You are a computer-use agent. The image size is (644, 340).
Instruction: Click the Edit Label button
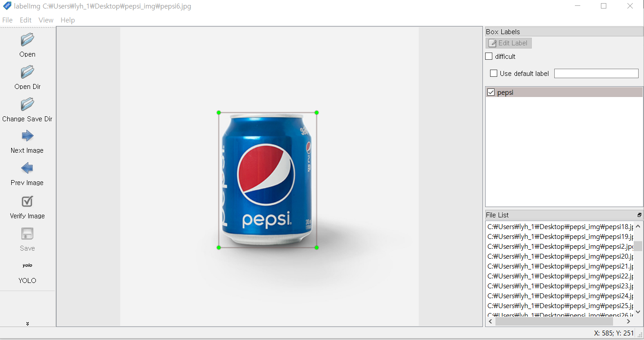pos(508,43)
